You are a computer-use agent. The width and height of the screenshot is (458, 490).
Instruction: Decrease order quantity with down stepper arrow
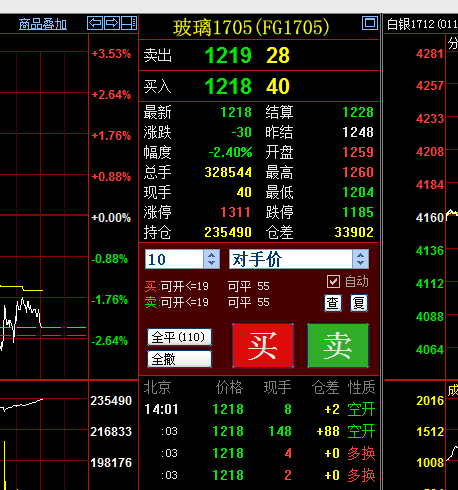click(x=212, y=263)
